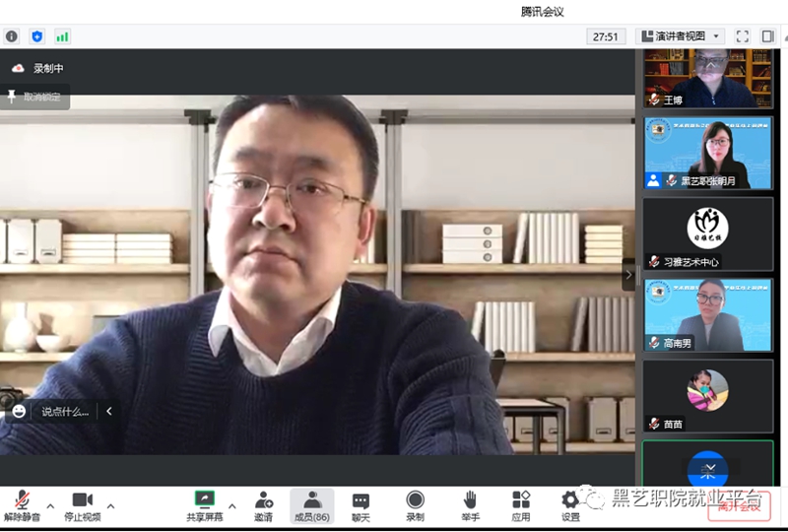
Task: Open the share screen (共享屏幕) tool
Action: 205,505
